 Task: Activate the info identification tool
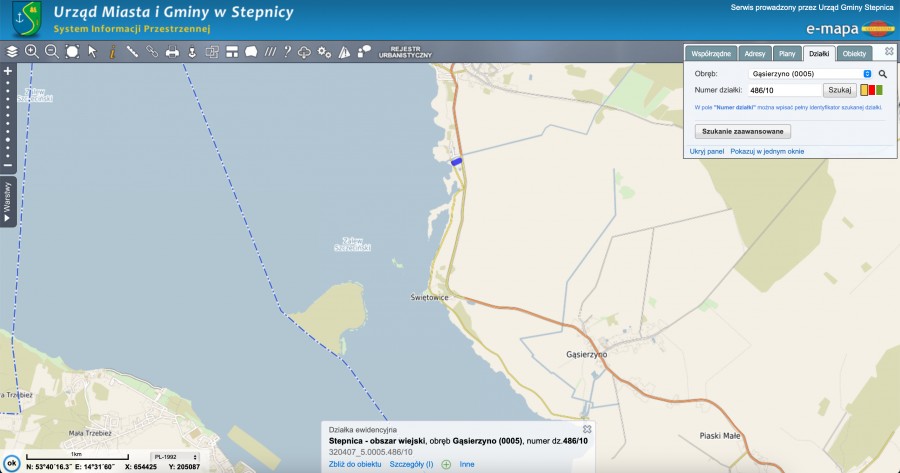(x=112, y=51)
